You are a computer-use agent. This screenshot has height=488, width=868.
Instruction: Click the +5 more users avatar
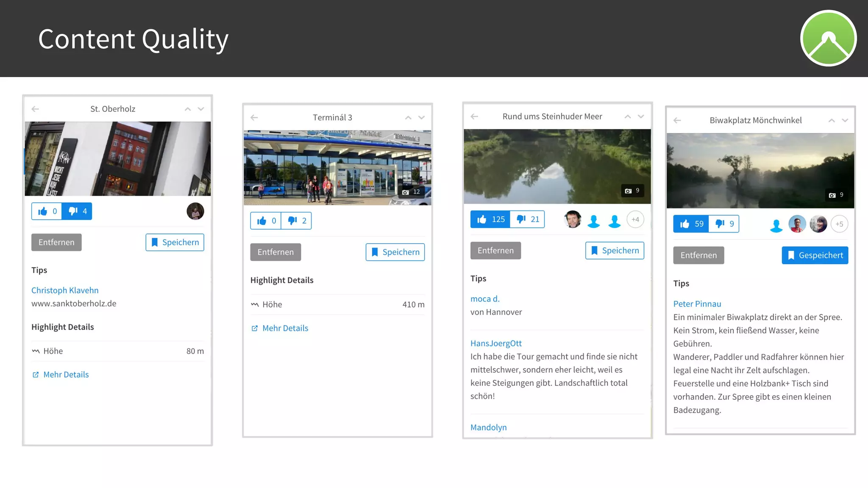(x=839, y=224)
